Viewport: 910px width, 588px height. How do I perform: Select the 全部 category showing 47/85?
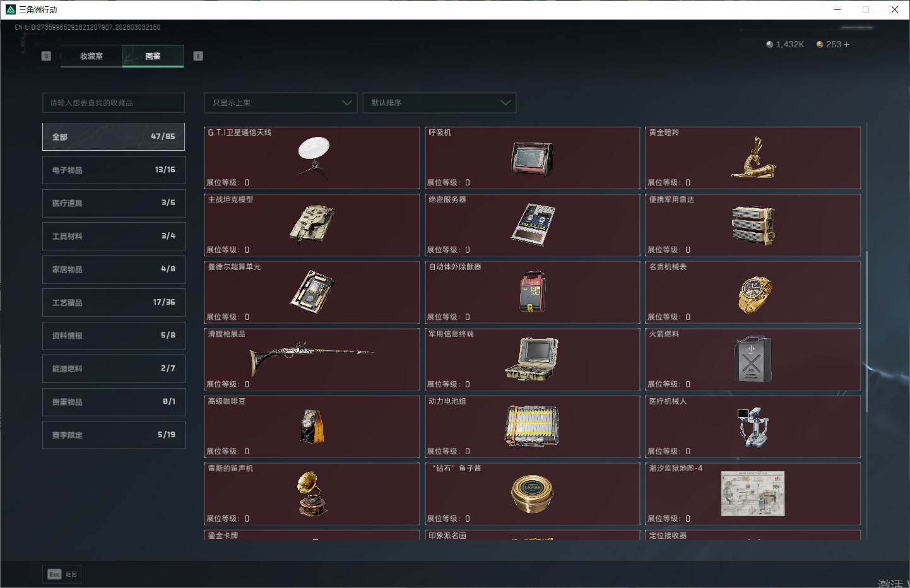114,137
